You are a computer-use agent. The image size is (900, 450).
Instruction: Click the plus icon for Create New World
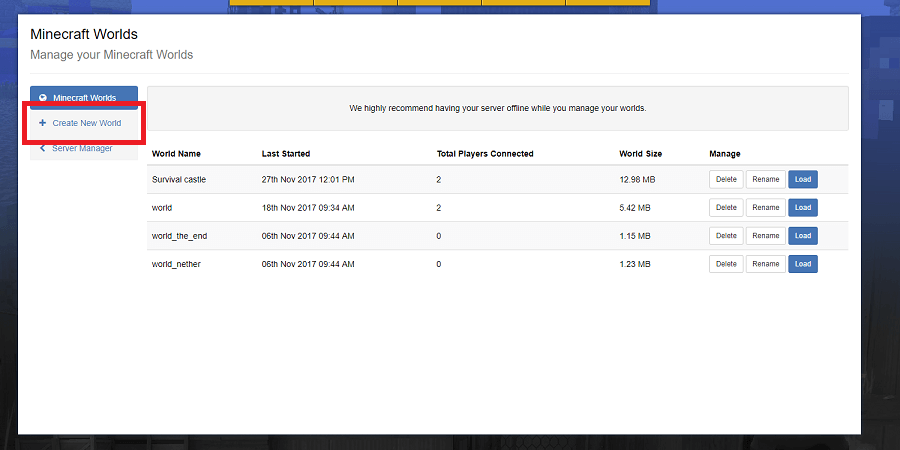coord(42,123)
